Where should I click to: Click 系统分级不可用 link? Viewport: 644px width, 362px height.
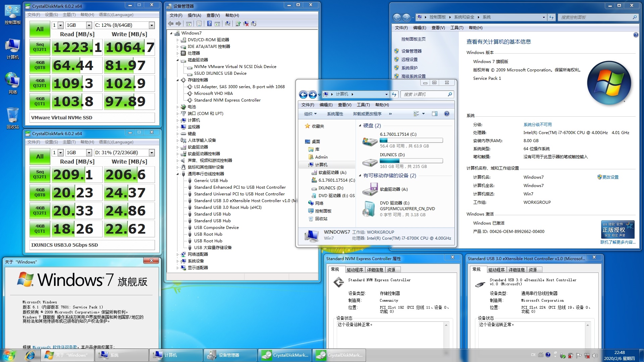pos(537,124)
